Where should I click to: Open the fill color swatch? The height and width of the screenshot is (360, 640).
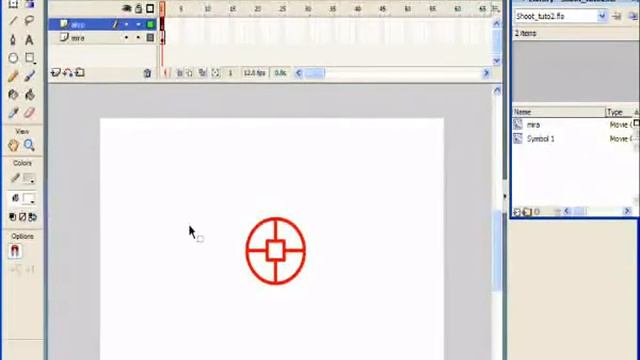pos(29,199)
